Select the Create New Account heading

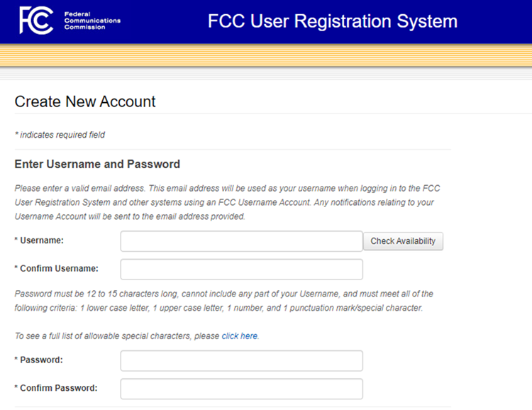pos(85,101)
